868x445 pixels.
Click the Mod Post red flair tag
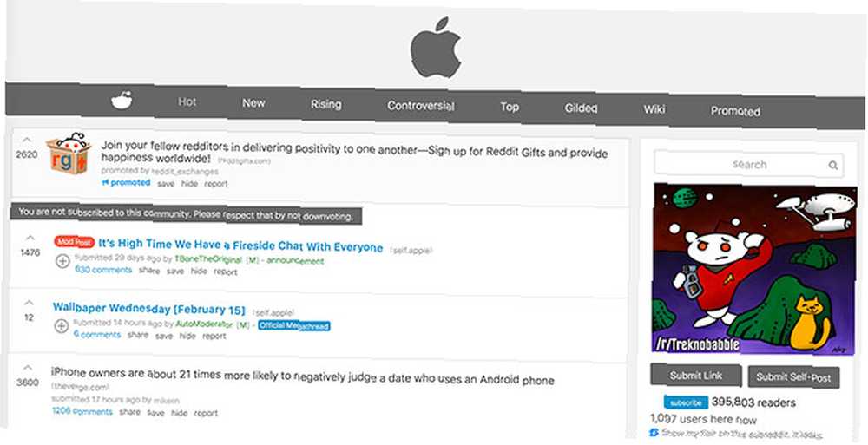click(74, 242)
